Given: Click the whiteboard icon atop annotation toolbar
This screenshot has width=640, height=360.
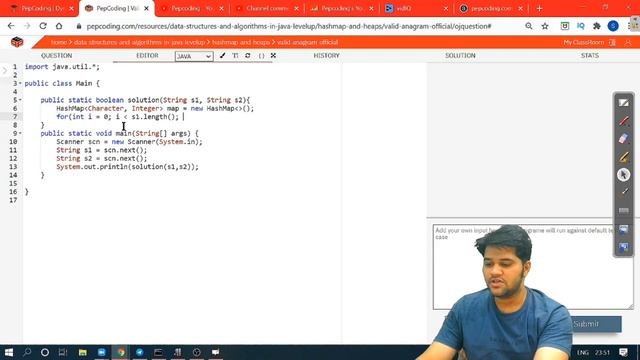Looking at the screenshot, I should (623, 102).
